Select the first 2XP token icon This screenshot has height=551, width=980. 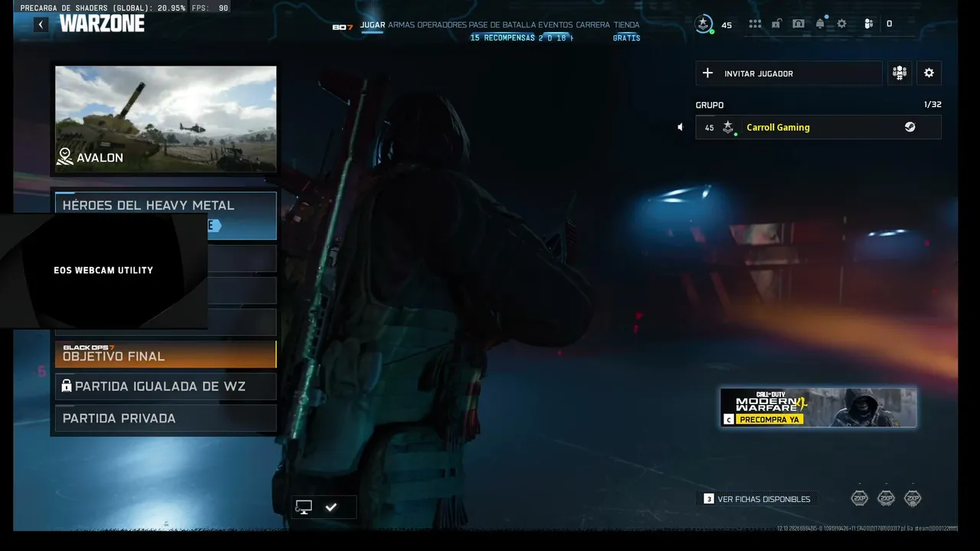pos(860,498)
